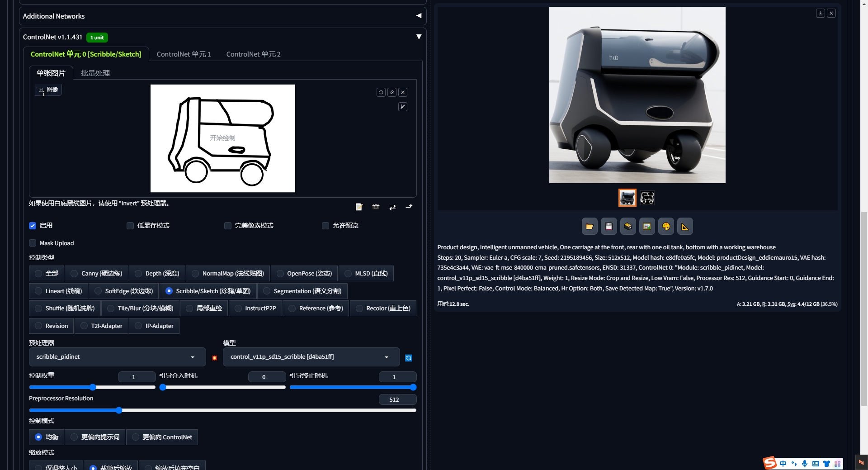Swap the preprocessor and model dimensions arrows icon
This screenshot has width=868, height=470.
392,207
